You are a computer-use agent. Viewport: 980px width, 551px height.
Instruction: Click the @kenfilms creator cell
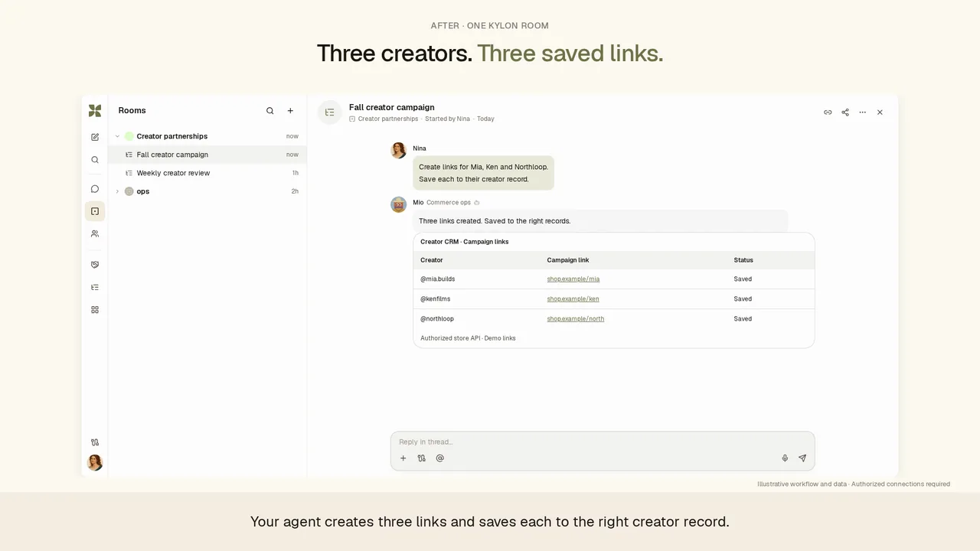coord(436,299)
